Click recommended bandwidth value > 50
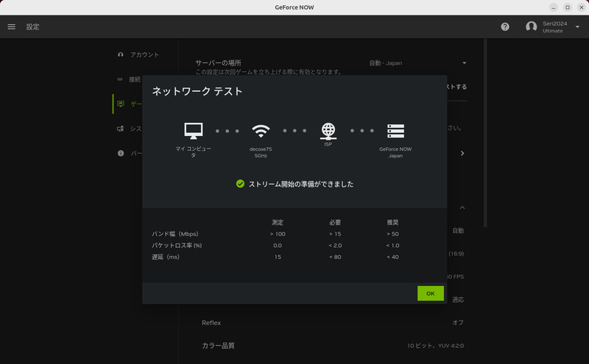The height and width of the screenshot is (364, 589). point(392,234)
